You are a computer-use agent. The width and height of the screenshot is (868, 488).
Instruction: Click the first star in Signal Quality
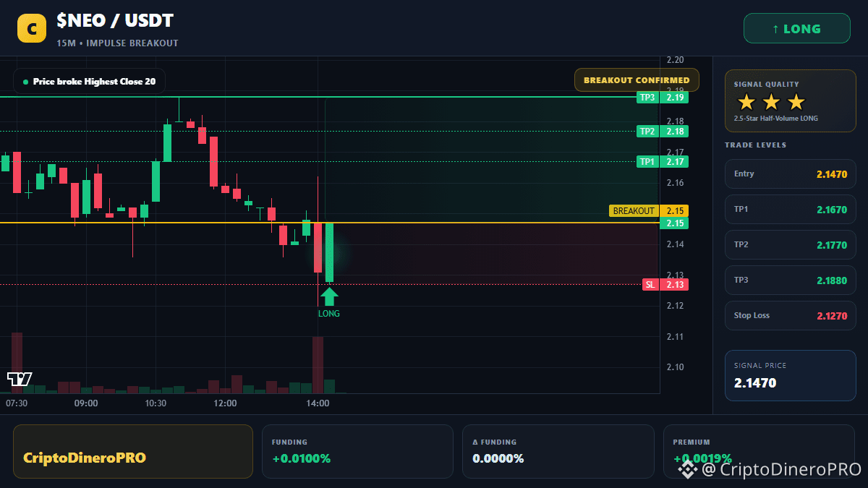click(746, 102)
